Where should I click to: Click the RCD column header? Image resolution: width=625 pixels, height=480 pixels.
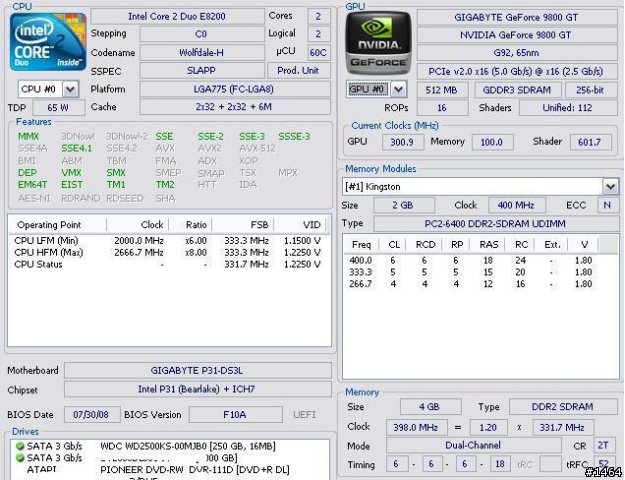pos(425,244)
